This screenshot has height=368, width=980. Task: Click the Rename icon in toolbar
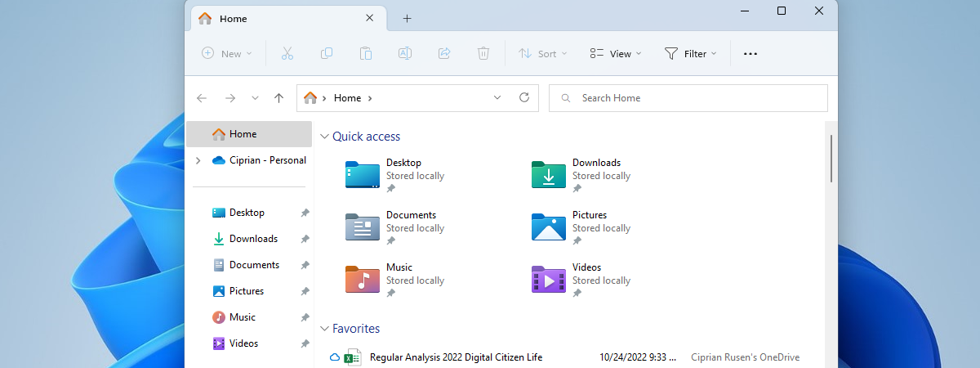tap(404, 54)
